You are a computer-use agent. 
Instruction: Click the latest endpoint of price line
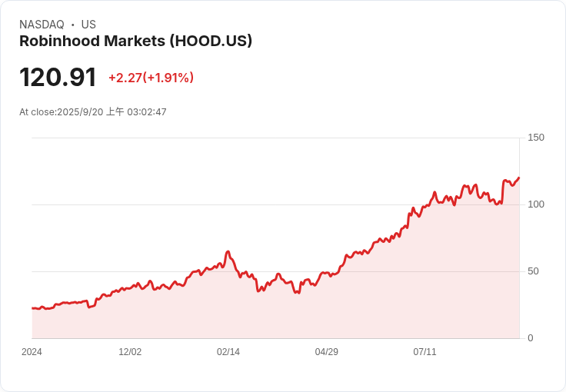coord(519,178)
